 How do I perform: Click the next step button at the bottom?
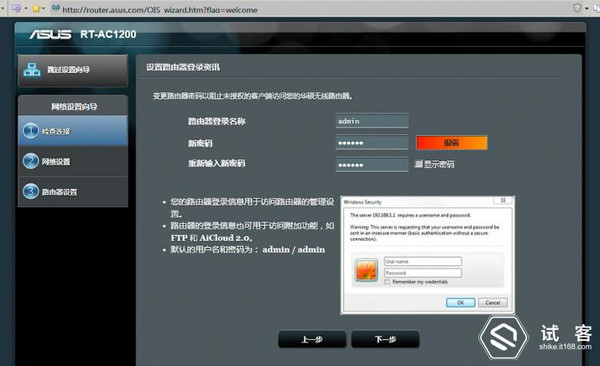click(x=385, y=340)
